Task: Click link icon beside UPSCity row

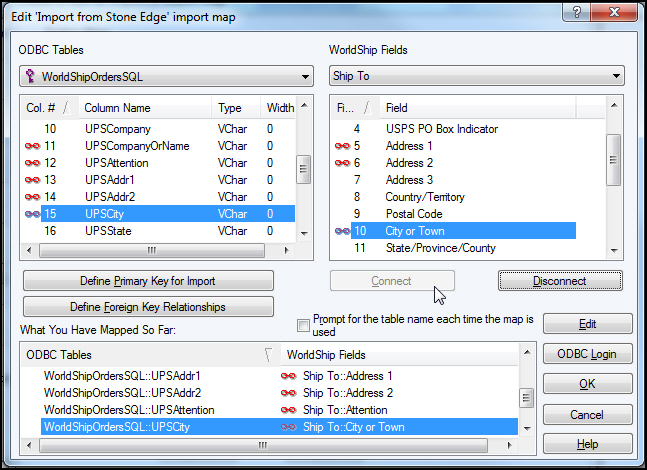Action: (x=32, y=214)
